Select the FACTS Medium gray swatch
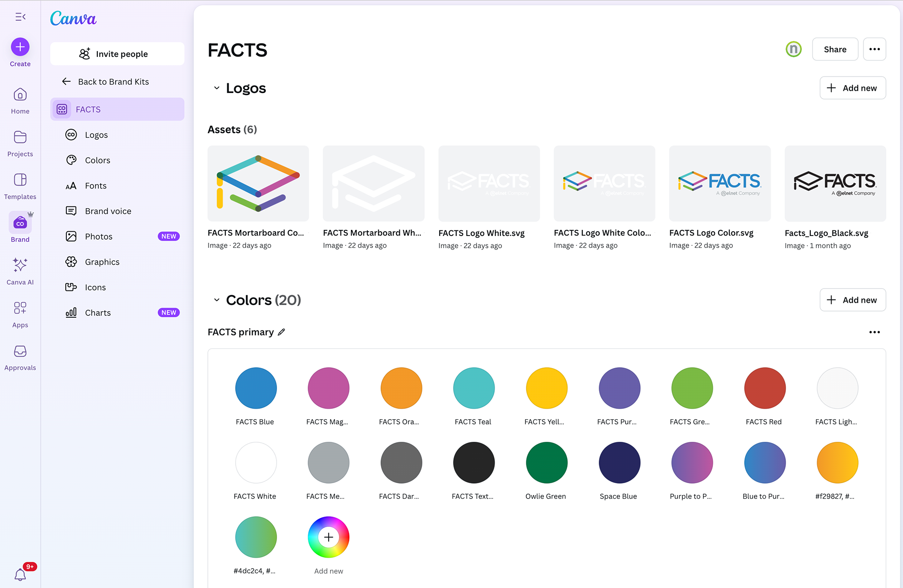The image size is (903, 588). click(x=329, y=463)
